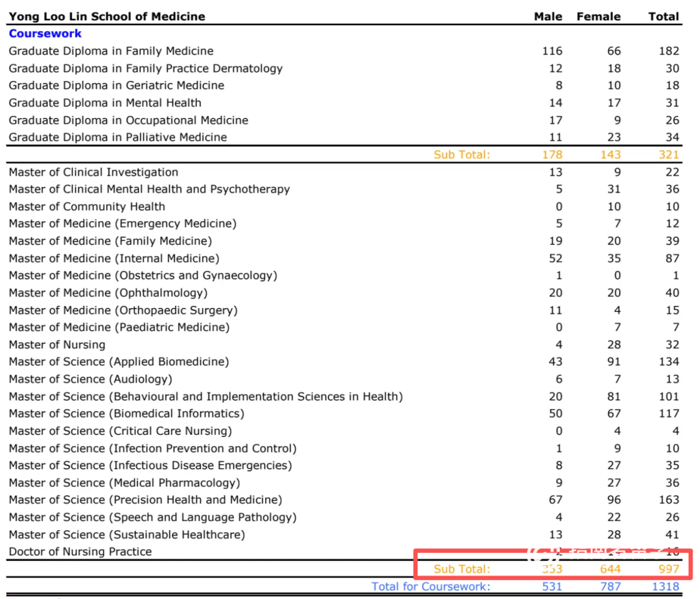700x599 pixels.
Task: Click the Master of Clinical Investigation row
Action: (93, 172)
